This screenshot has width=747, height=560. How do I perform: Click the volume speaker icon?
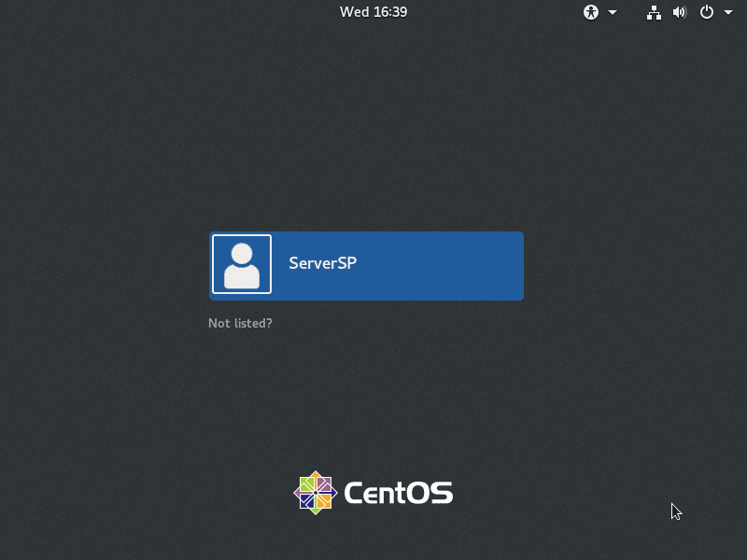pyautogui.click(x=680, y=12)
